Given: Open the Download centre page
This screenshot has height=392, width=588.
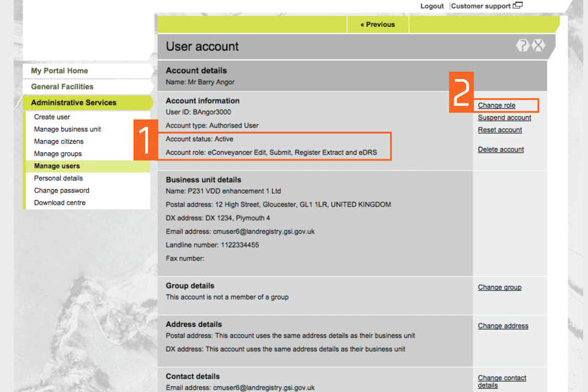Looking at the screenshot, I should 59,203.
